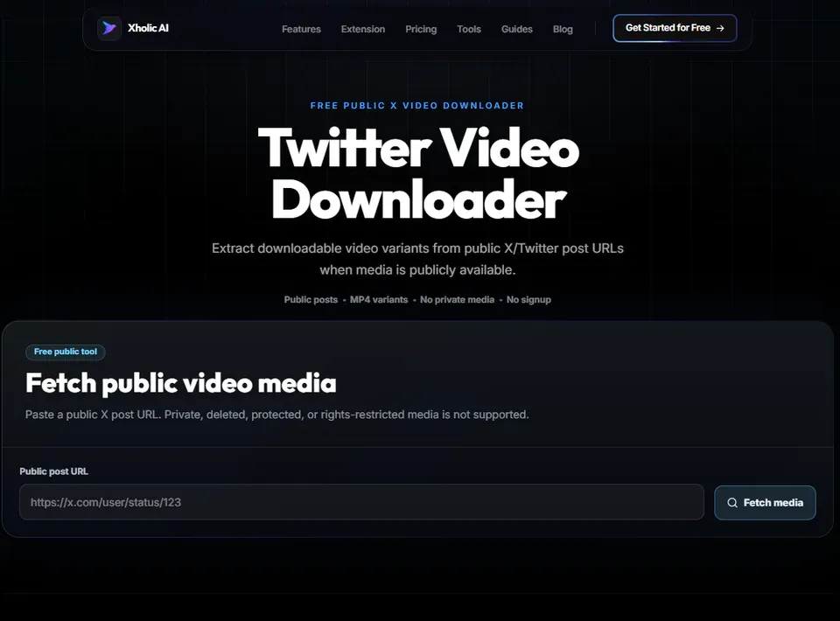
Task: Click the 'MP4 variants' feature text
Action: point(379,300)
